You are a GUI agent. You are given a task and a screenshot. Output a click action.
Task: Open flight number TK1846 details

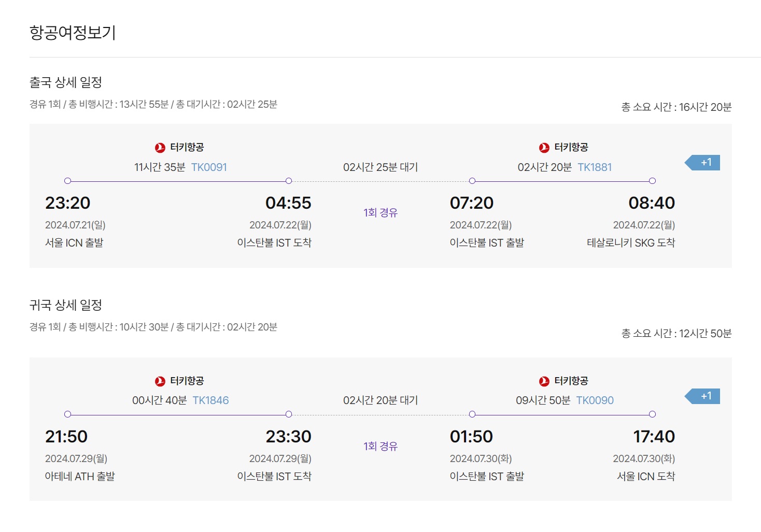click(x=210, y=400)
